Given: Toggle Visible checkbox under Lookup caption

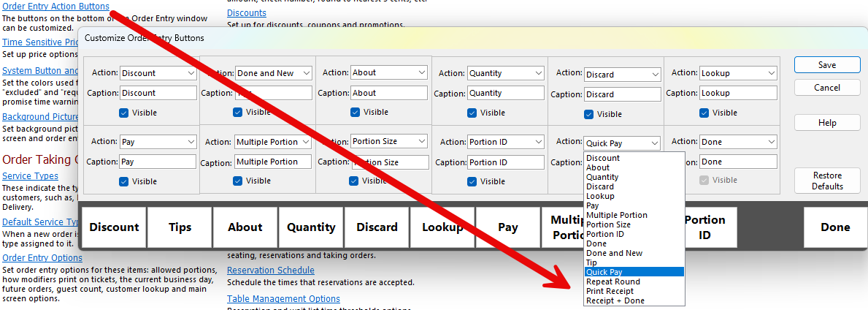Looking at the screenshot, I should (x=704, y=113).
